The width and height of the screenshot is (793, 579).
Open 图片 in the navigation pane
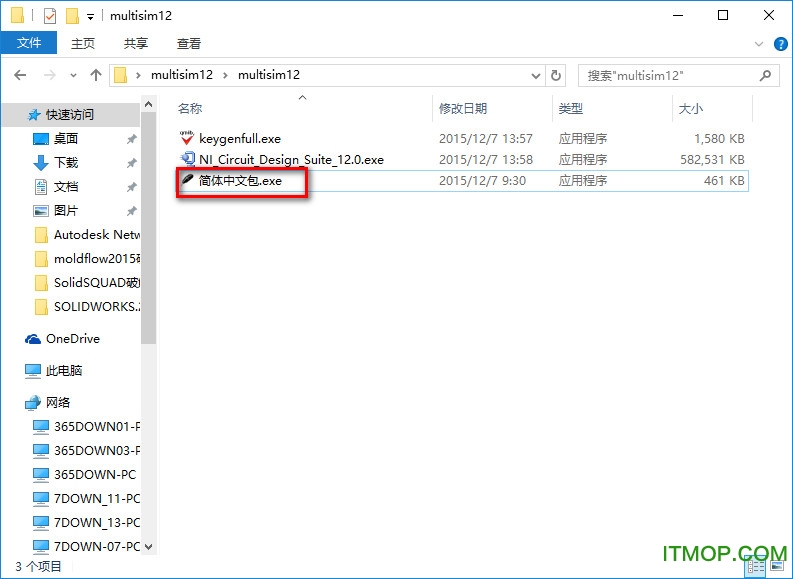(66, 210)
